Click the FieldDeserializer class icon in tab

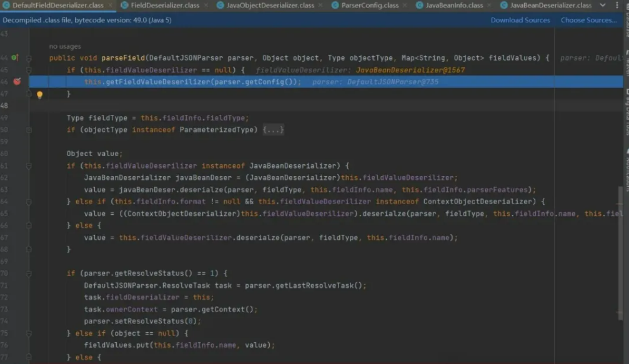click(124, 5)
